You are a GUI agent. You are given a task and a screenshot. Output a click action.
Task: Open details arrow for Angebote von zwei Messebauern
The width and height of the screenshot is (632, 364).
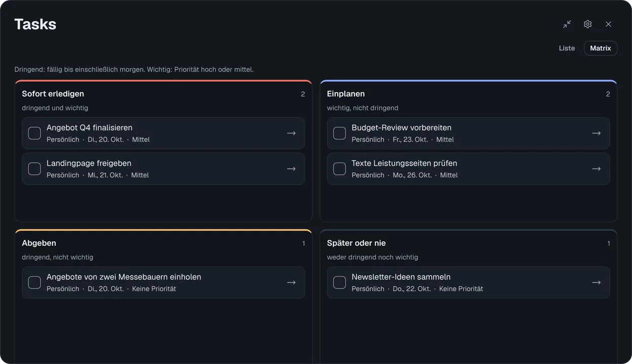291,283
